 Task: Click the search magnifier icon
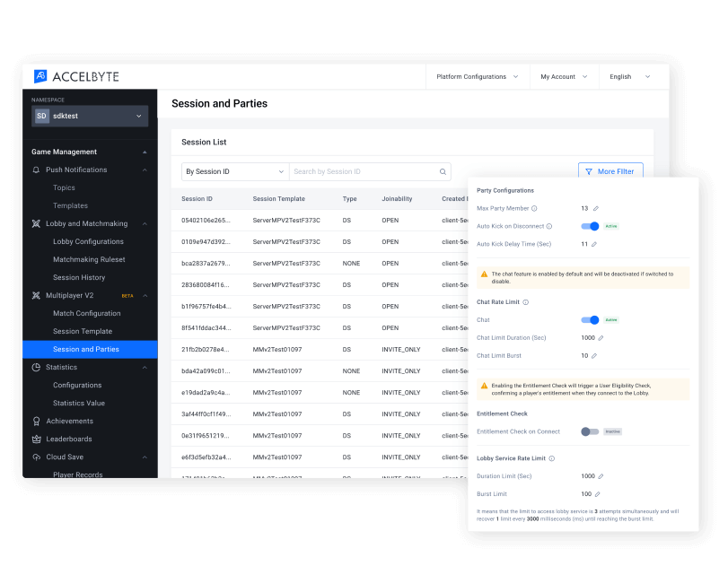pyautogui.click(x=443, y=171)
